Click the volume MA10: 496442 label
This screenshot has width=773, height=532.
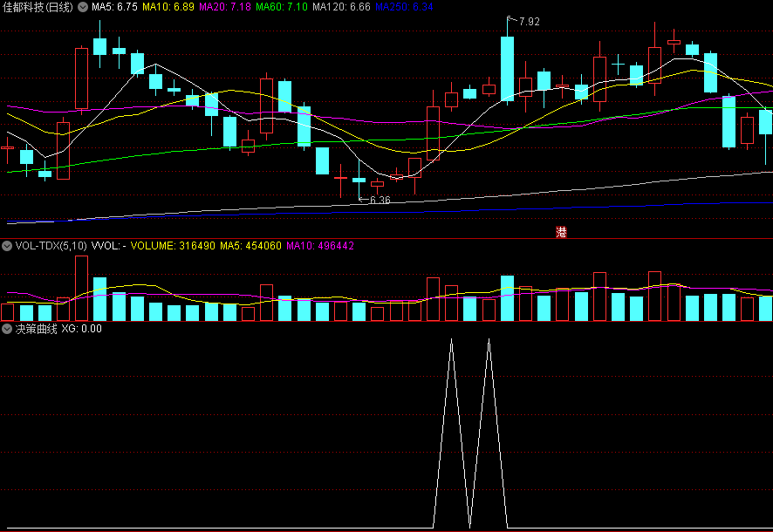coord(320,245)
